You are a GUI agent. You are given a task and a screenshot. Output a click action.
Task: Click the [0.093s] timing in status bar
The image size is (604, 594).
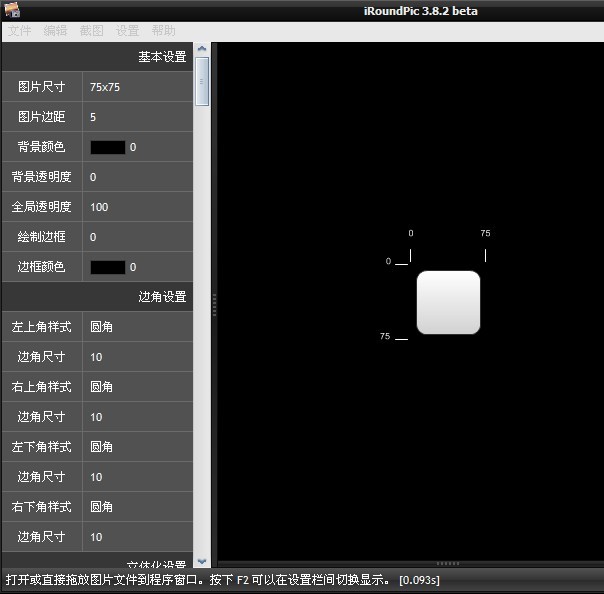[x=419, y=580]
